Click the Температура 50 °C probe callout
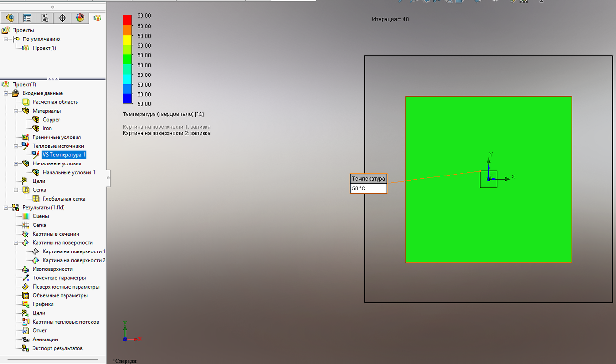This screenshot has height=364, width=616. click(369, 183)
